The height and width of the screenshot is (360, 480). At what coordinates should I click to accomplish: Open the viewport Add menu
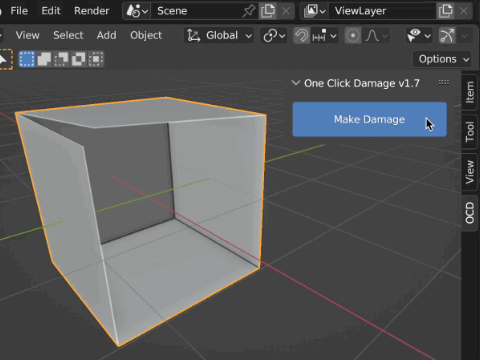pos(106,35)
